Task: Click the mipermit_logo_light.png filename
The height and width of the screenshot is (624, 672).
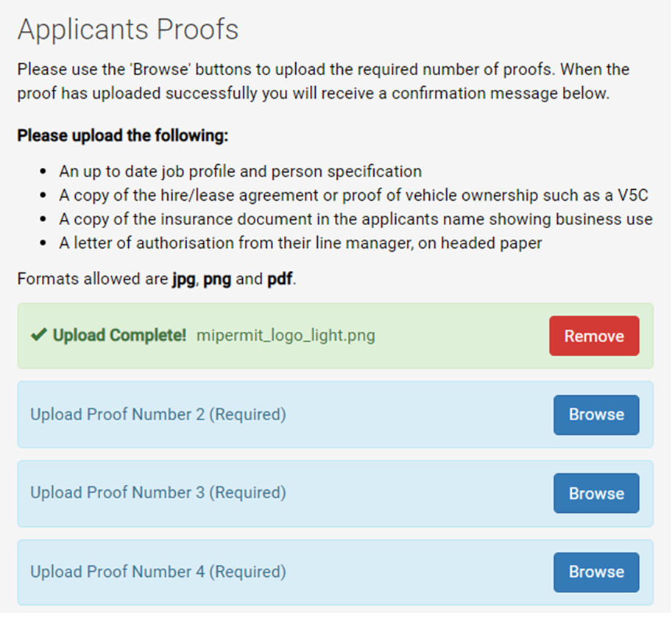Action: 286,336
